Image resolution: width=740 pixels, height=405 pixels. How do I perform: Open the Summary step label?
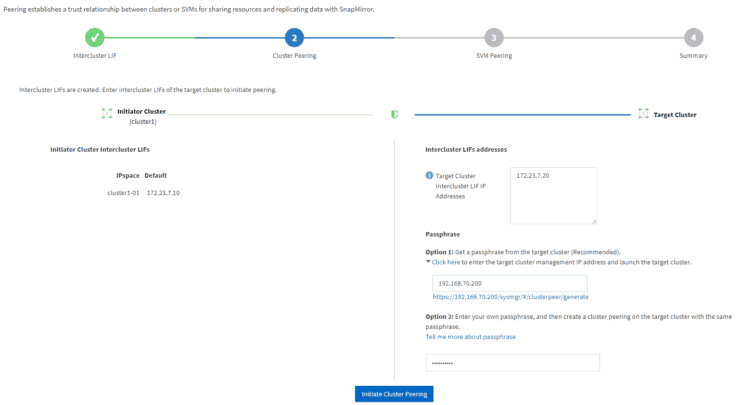pos(692,56)
